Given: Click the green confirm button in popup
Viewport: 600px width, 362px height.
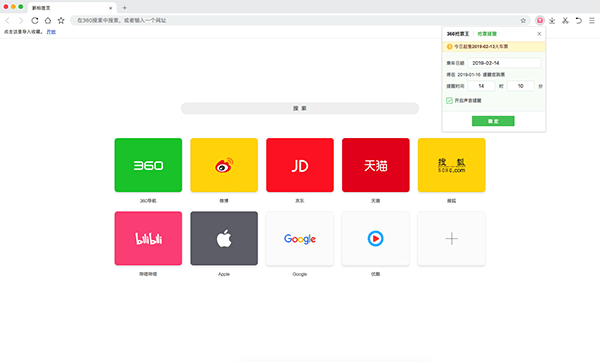Looking at the screenshot, I should [493, 121].
